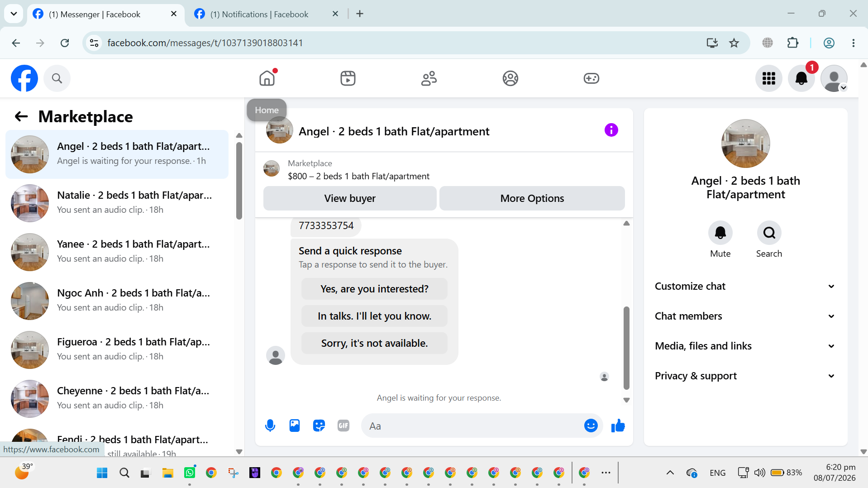Click the More Options button
This screenshot has width=868, height=488.
pyautogui.click(x=532, y=198)
